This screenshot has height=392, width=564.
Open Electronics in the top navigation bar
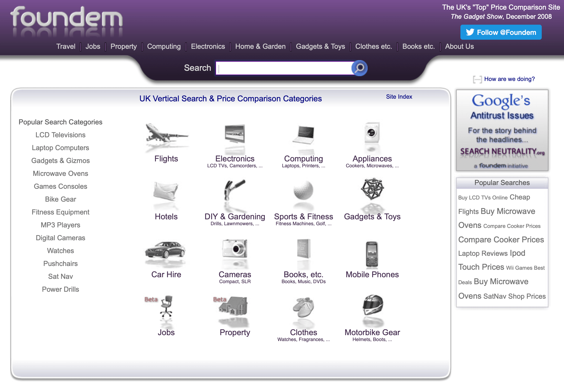pyautogui.click(x=208, y=46)
